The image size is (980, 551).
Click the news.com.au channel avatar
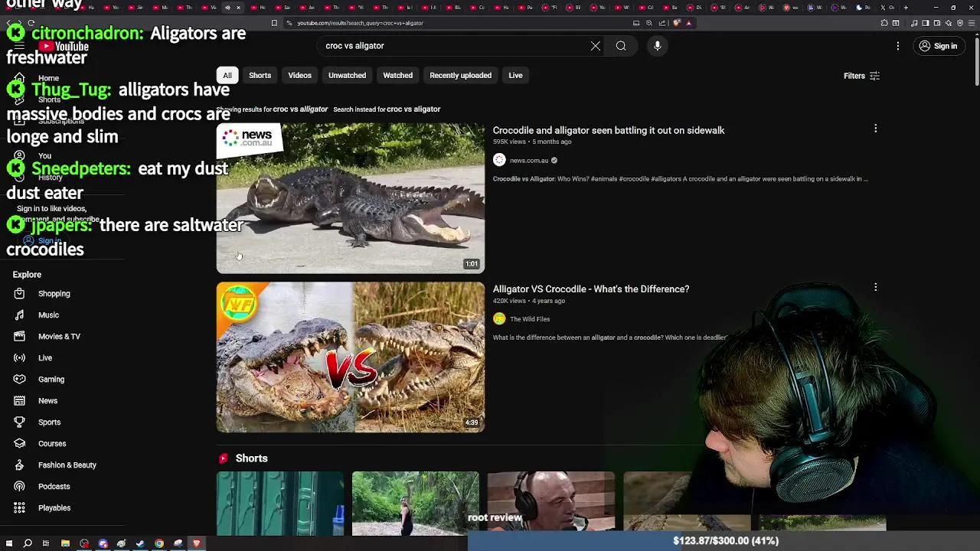(499, 160)
